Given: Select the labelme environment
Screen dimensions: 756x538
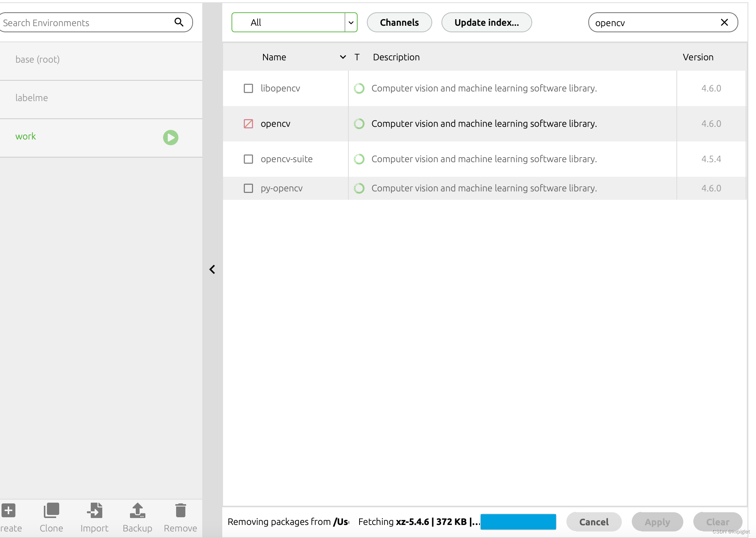Looking at the screenshot, I should (32, 98).
